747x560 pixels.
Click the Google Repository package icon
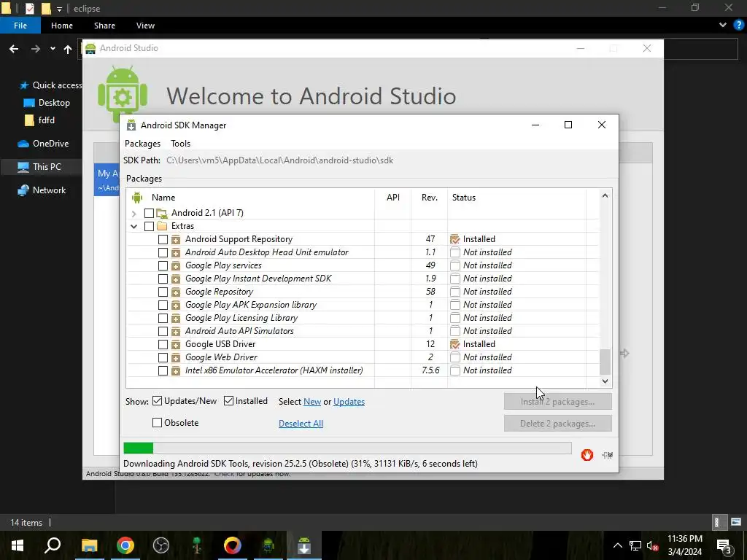176,292
